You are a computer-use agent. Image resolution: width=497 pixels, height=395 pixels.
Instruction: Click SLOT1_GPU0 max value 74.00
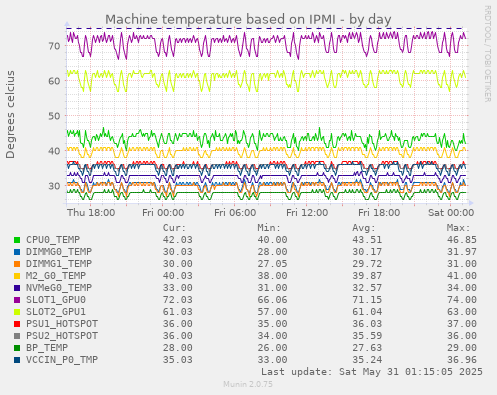(x=462, y=300)
